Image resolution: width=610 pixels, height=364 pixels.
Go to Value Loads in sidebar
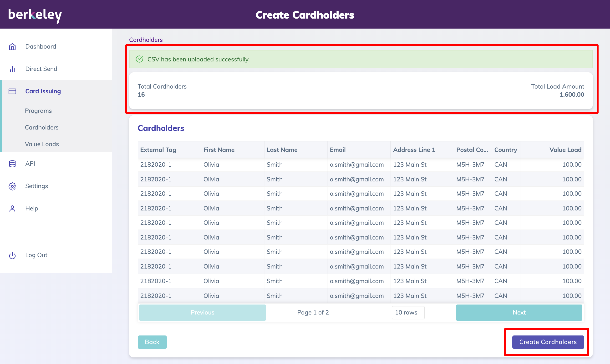pos(42,144)
